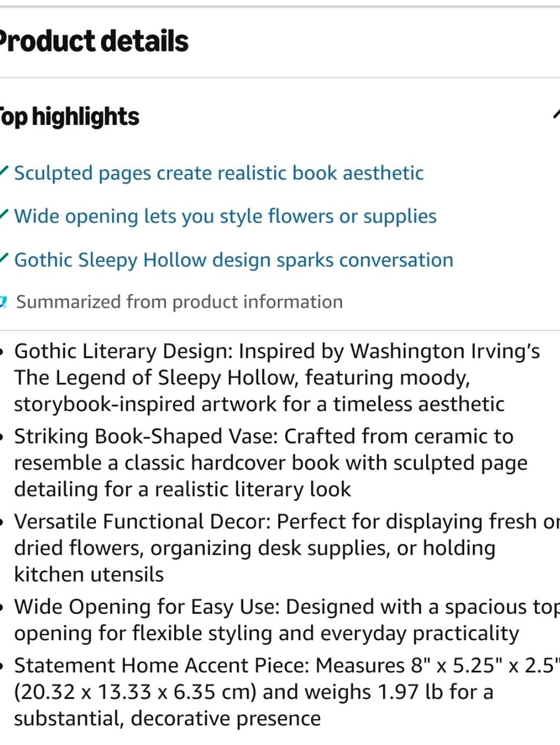Screen dimensions: 560x745
Task: Click the Wide Opening for Easy Use bullet
Action: click(287, 620)
